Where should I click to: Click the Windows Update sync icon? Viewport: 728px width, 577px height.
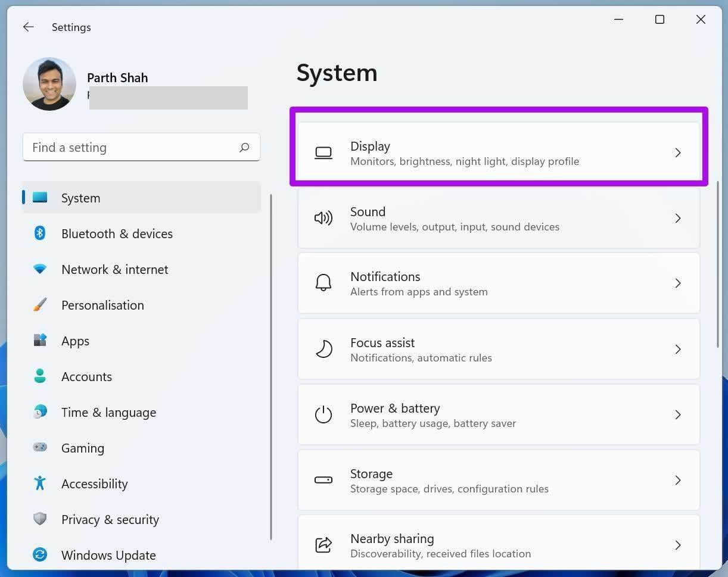click(x=40, y=554)
